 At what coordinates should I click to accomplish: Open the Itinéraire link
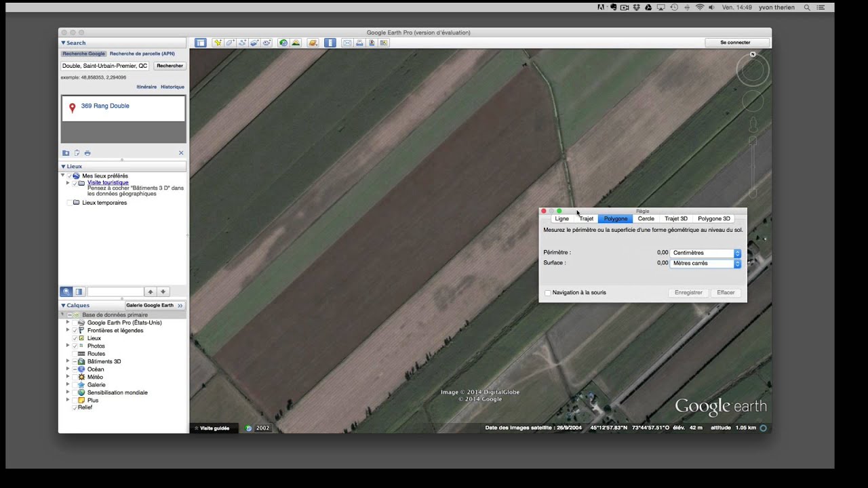(x=146, y=87)
